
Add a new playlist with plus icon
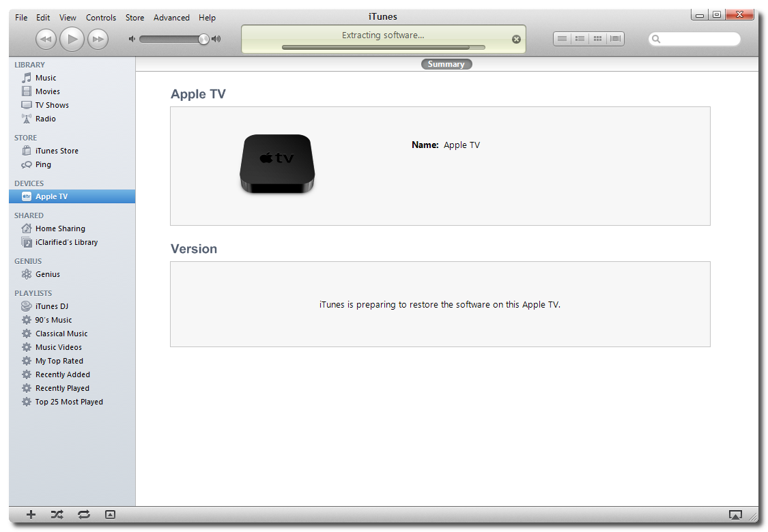tap(31, 515)
